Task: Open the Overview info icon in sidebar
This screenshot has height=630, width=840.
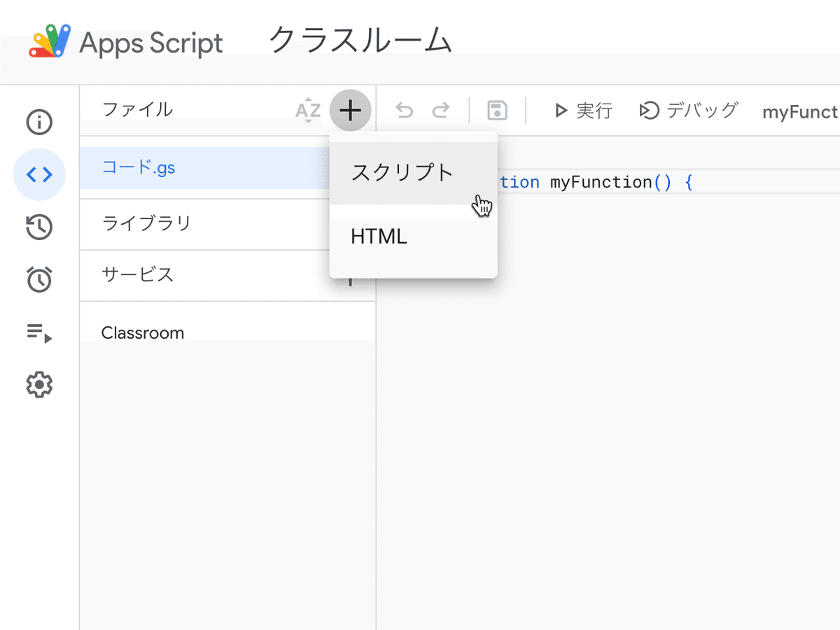Action: click(x=39, y=122)
